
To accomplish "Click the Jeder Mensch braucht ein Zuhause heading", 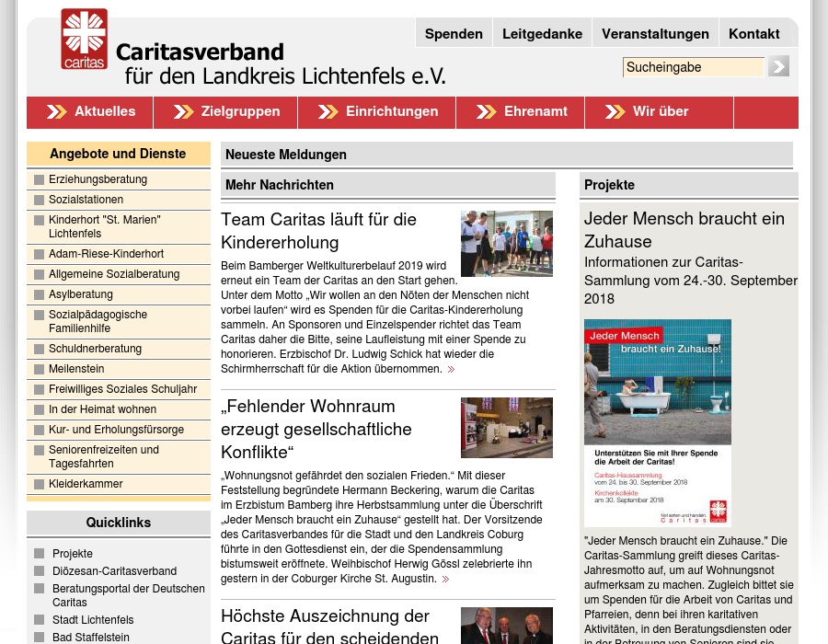I will (684, 230).
